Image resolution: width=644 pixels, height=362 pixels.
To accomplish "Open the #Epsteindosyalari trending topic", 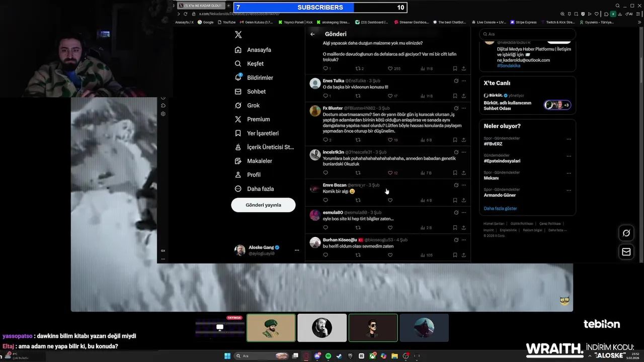I will point(502,161).
